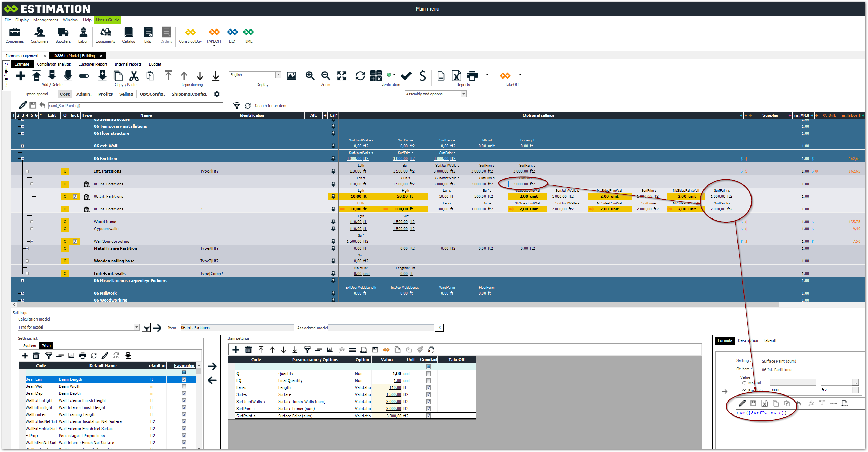
Task: Click the printer Reports icon
Action: (x=472, y=76)
